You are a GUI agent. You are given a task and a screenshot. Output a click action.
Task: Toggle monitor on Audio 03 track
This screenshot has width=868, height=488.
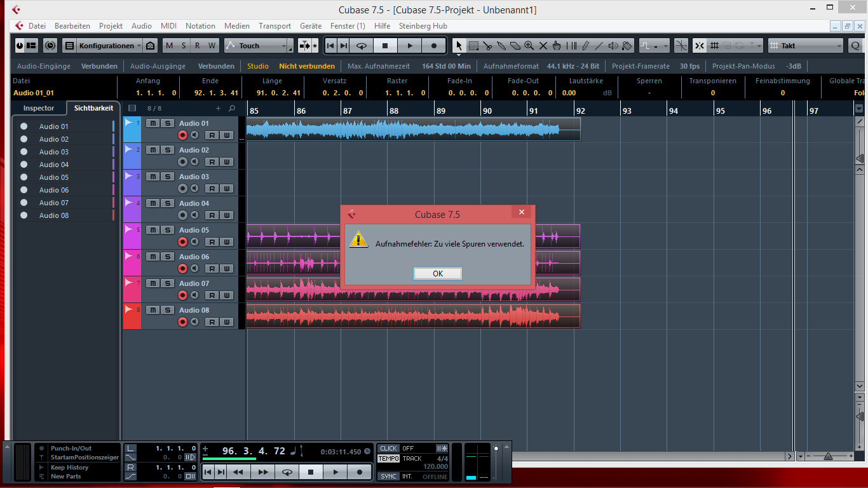tap(194, 188)
